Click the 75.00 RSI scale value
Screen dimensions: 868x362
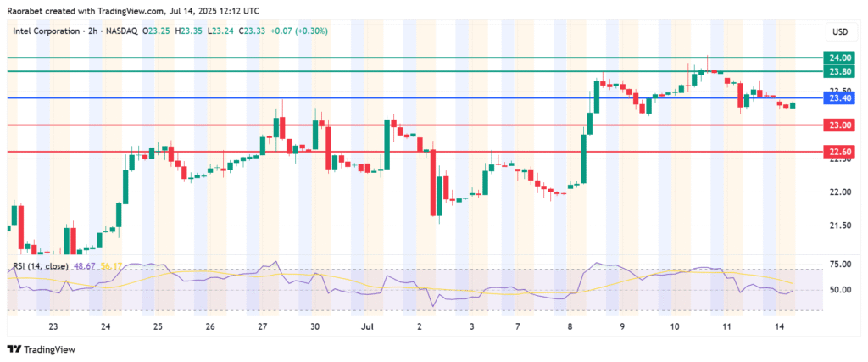[x=840, y=265]
